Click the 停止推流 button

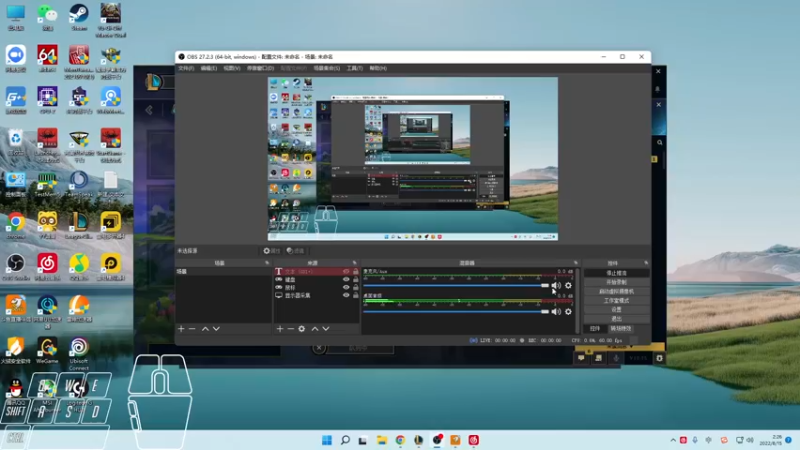click(616, 272)
